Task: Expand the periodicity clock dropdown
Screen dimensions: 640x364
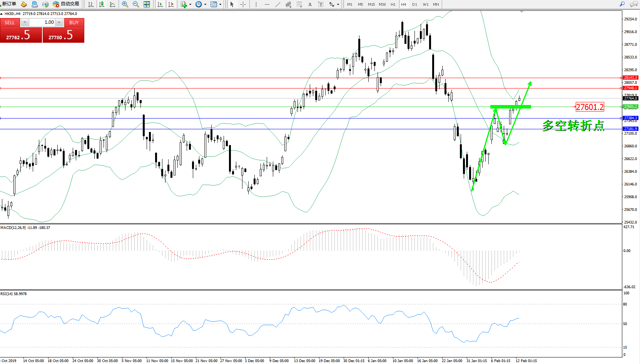Action: click(x=205, y=5)
